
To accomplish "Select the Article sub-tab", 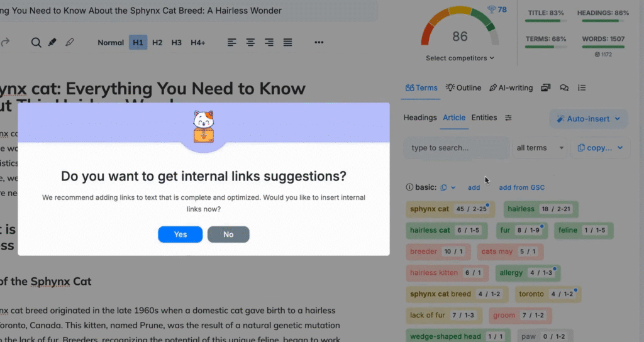I will pyautogui.click(x=454, y=118).
